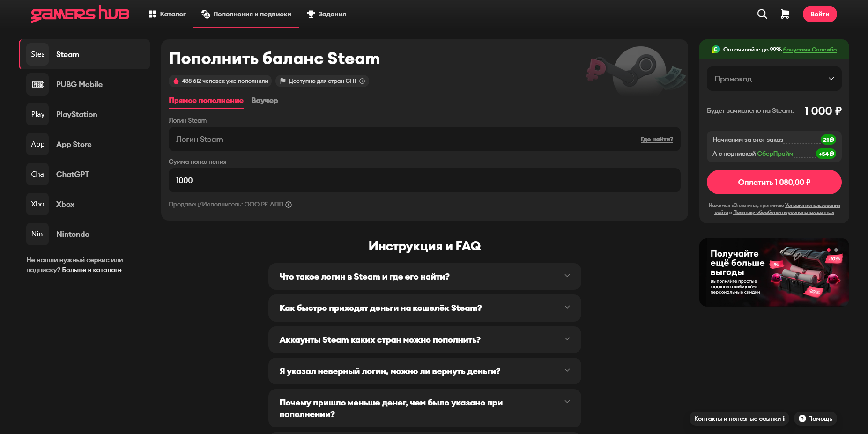Open the Больше в каталоге link

[x=92, y=270]
